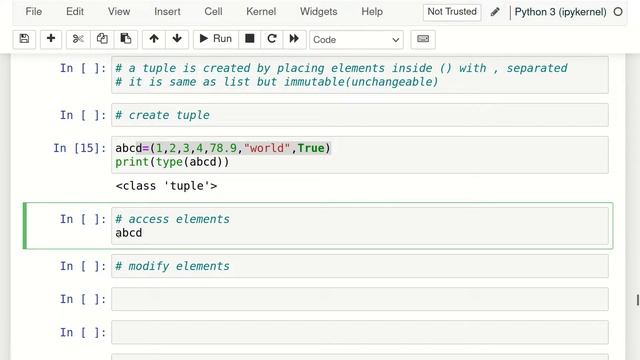
Task: Click the In [ ] prompt of the access elements cell
Action: [83, 219]
